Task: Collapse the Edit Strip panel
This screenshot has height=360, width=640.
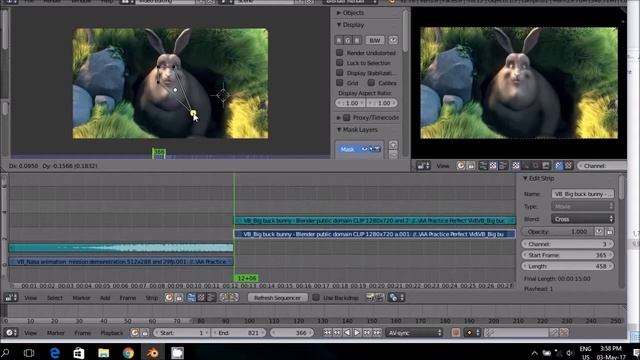Action: (525, 178)
